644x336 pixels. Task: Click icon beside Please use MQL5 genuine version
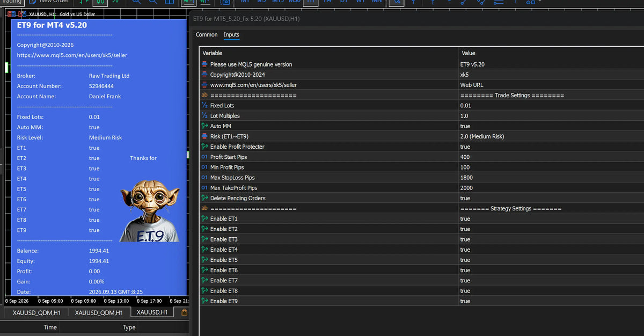pyautogui.click(x=204, y=64)
